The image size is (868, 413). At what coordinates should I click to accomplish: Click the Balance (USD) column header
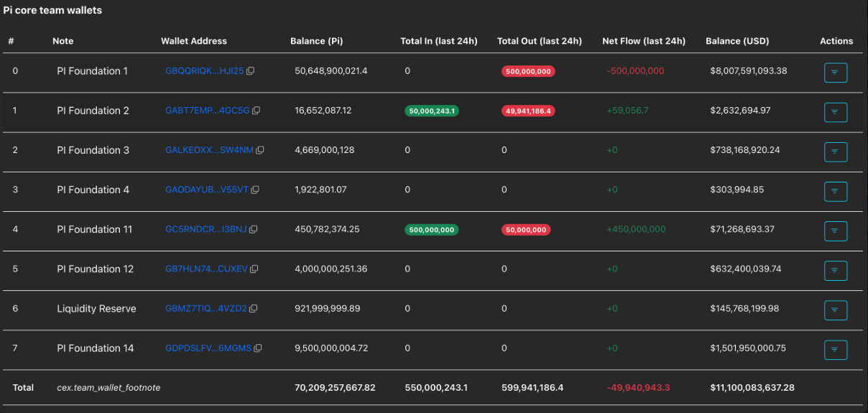[x=737, y=41]
